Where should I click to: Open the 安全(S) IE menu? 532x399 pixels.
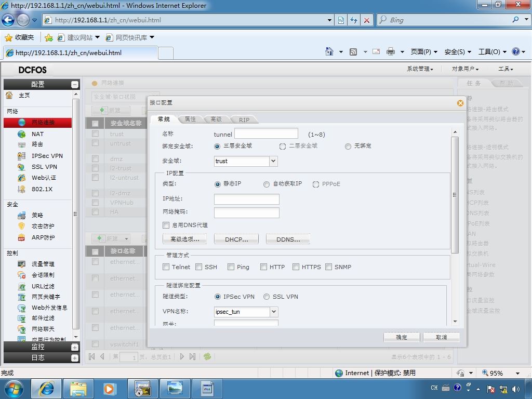[458, 52]
